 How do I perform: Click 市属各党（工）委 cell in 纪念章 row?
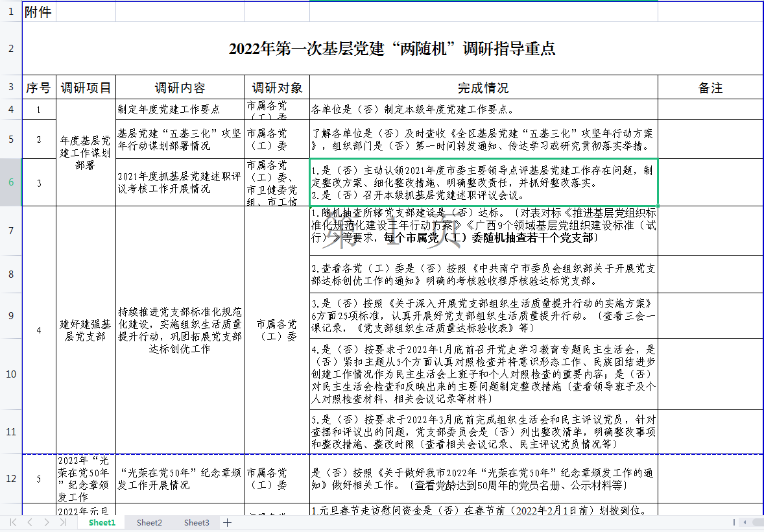point(277,478)
